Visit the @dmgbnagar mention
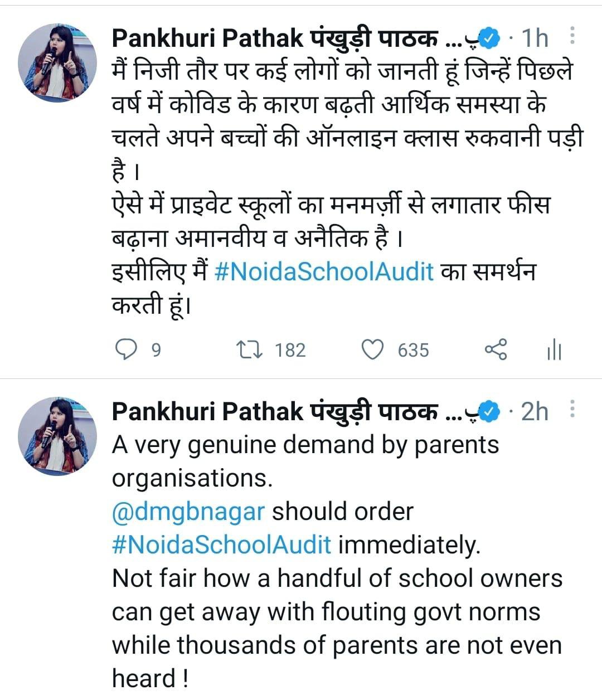Image resolution: width=602 pixels, height=700 pixels. click(188, 512)
